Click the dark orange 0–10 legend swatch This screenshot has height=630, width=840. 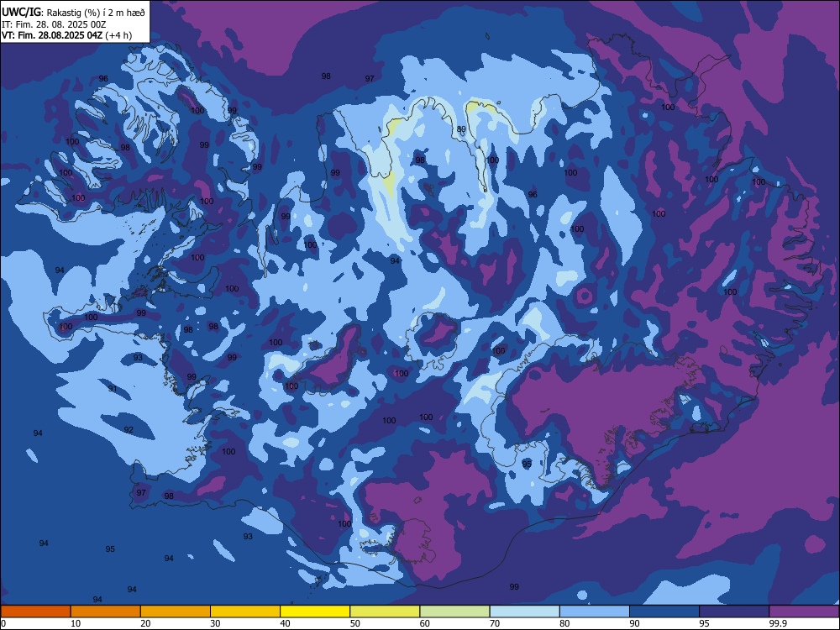(35, 612)
